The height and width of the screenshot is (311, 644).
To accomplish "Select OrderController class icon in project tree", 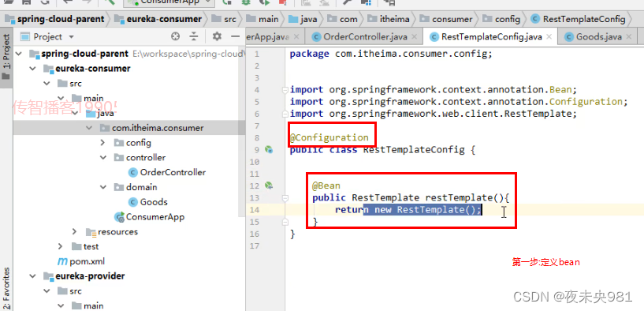I will tap(132, 172).
